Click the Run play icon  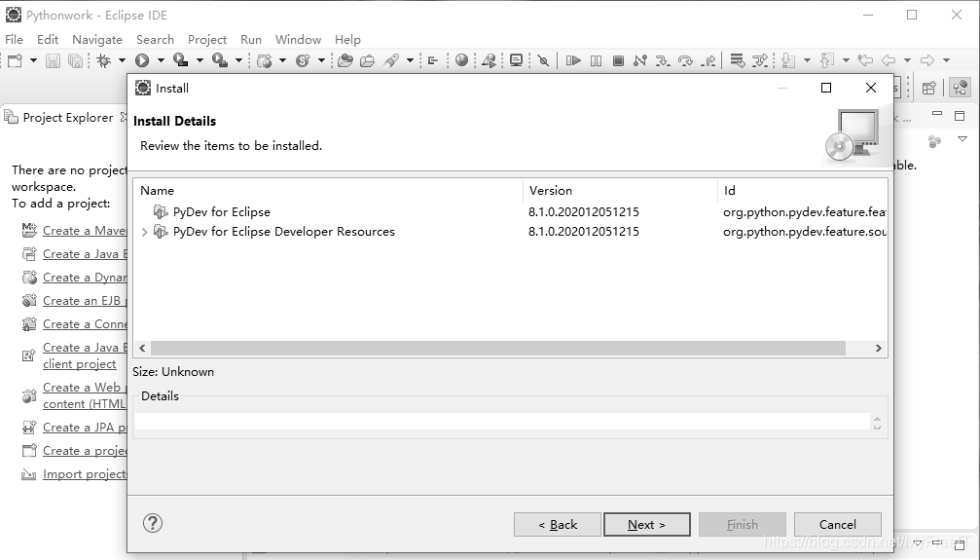(142, 60)
